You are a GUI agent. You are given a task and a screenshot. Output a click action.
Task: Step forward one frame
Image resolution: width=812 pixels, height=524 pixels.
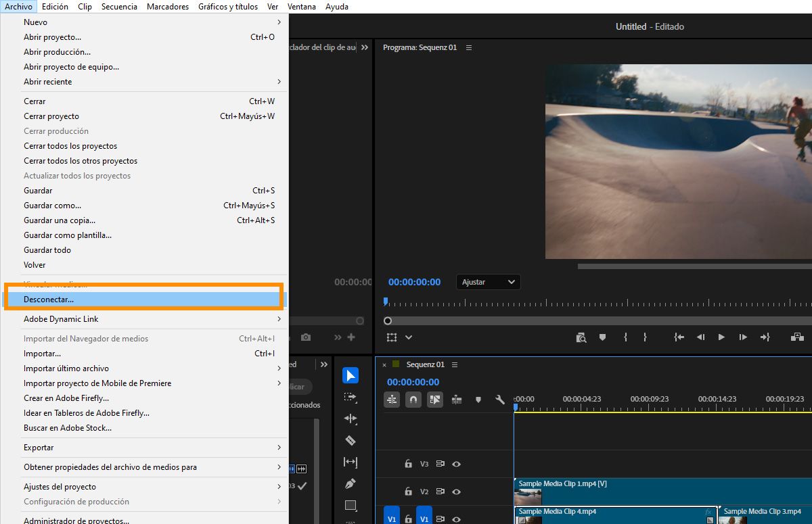point(743,337)
